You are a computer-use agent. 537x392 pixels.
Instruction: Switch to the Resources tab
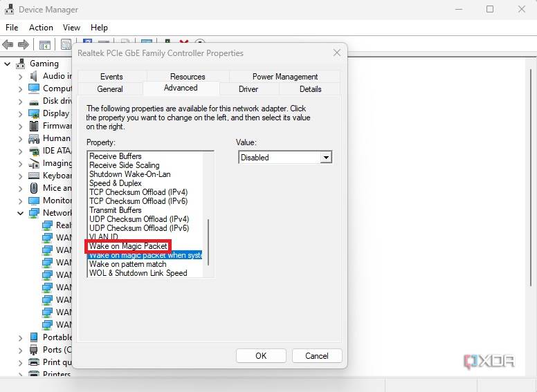coord(188,77)
